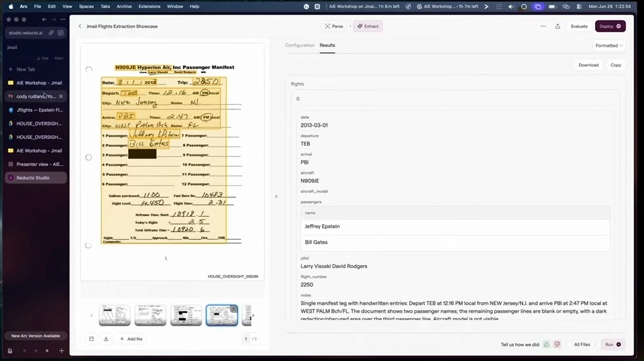Switch to the Reducto Studio tab
Screen dimensions: 644x361
click(x=36, y=178)
